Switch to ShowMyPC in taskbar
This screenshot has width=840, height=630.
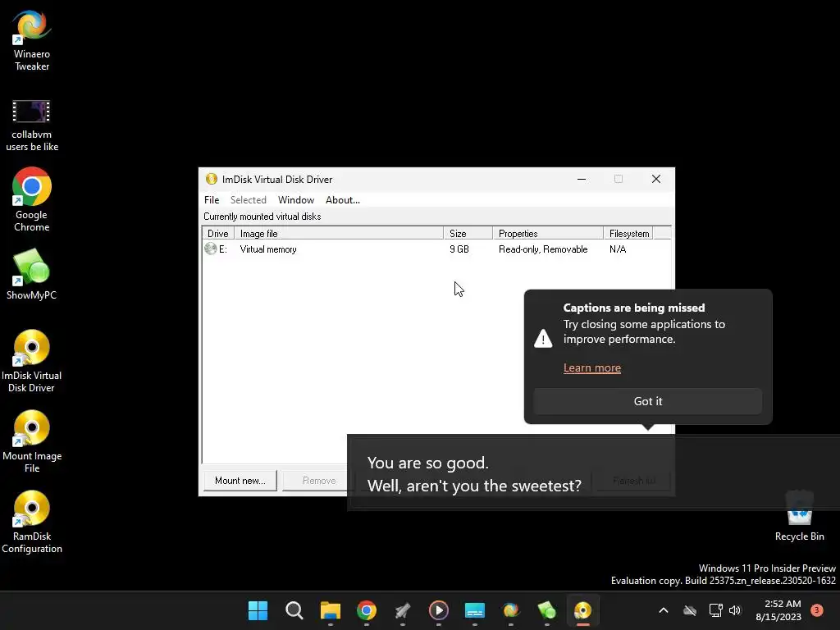(547, 610)
